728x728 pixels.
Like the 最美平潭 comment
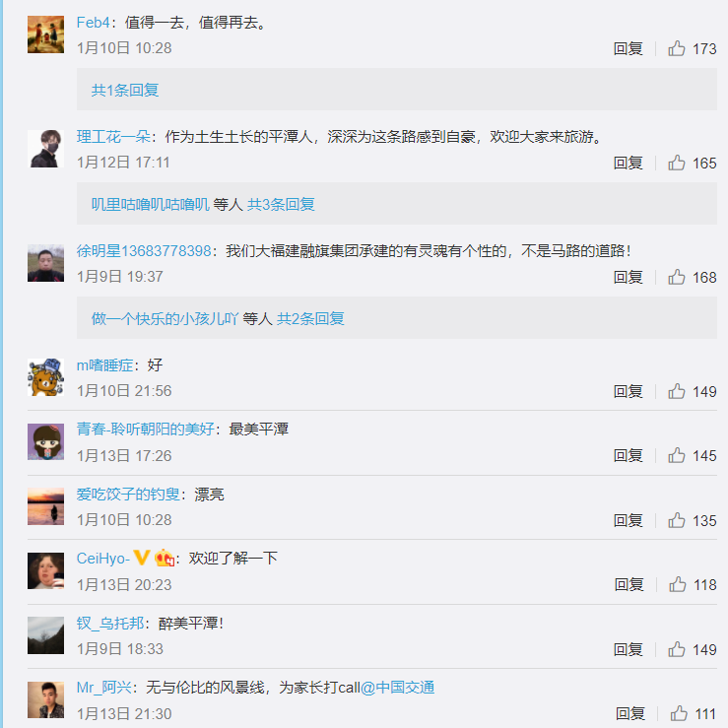[x=677, y=455]
